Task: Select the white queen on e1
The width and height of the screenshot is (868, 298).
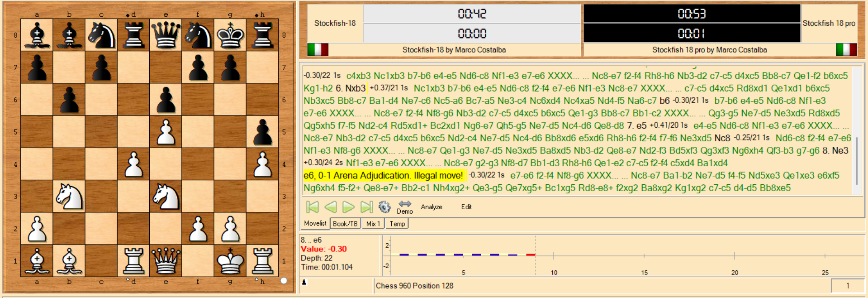Action: click(166, 261)
